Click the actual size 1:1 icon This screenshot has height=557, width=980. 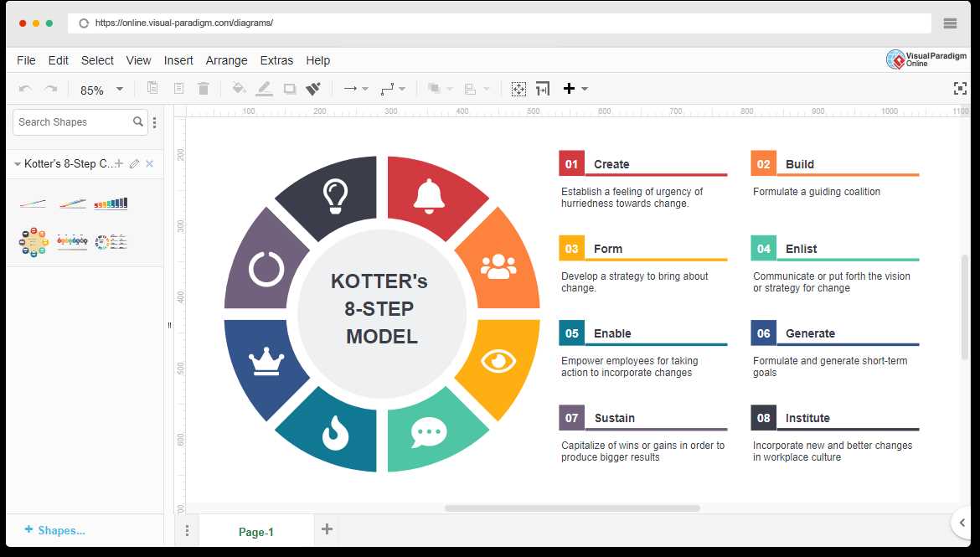coord(543,89)
